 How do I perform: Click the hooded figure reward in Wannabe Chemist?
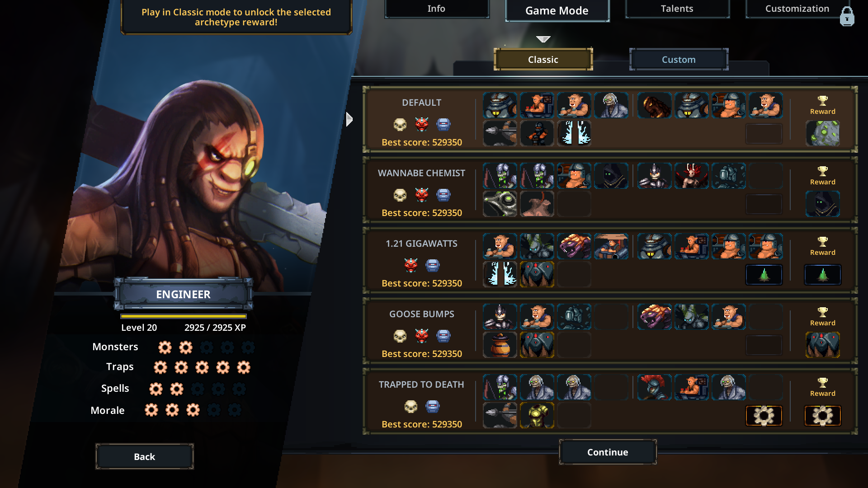tap(822, 204)
